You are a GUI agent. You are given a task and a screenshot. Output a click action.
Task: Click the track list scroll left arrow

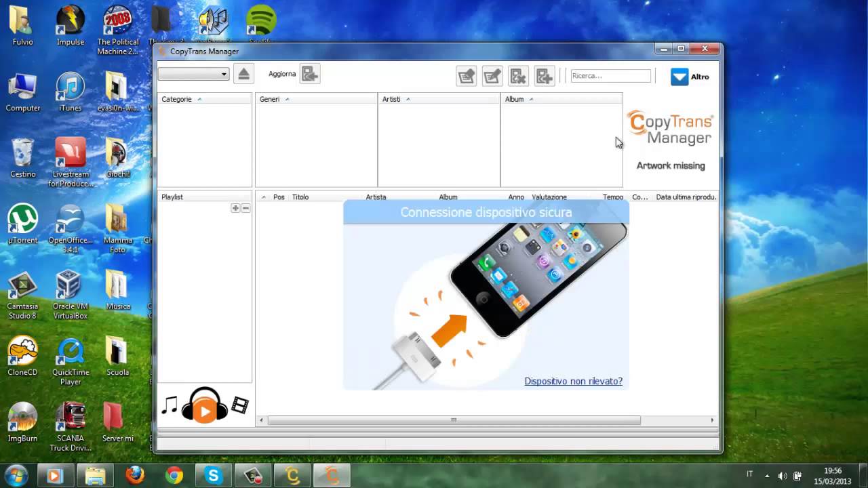click(x=262, y=420)
